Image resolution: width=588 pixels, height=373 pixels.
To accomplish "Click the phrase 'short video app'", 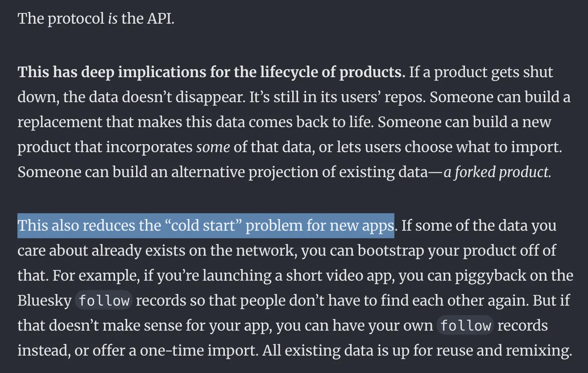I will click(x=338, y=276).
